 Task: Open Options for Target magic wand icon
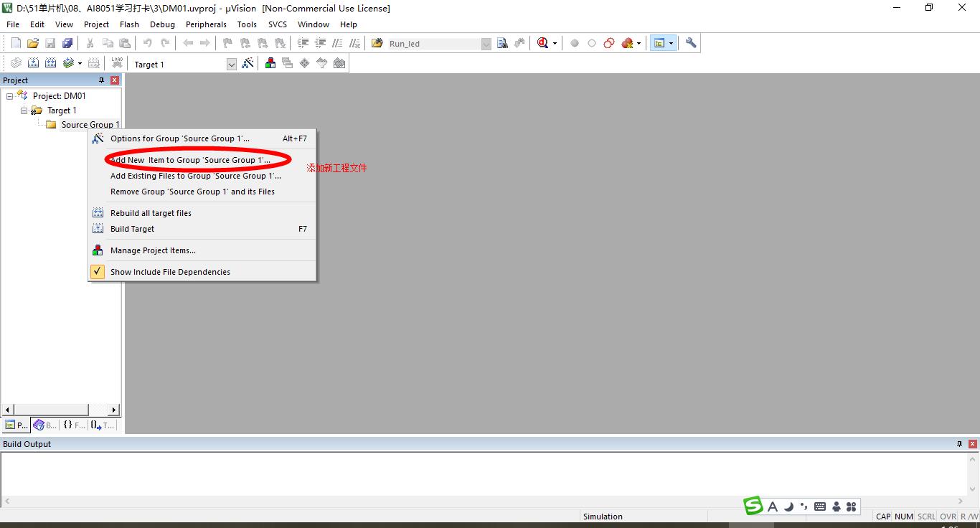pyautogui.click(x=248, y=63)
